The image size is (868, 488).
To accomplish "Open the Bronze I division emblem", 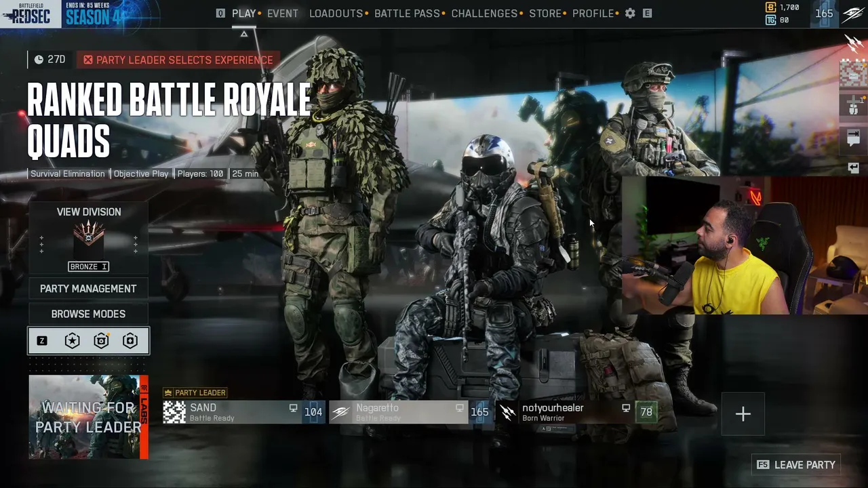I will point(89,239).
